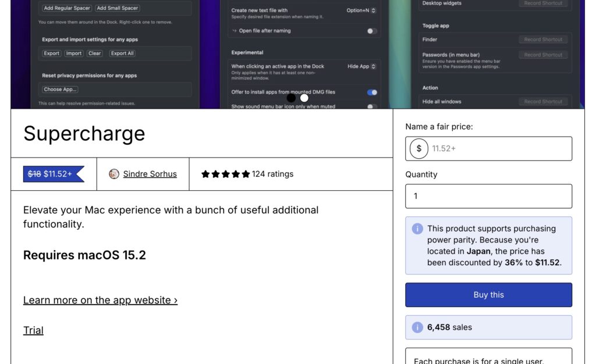Click Reset privacy permissions heading

pos(89,76)
